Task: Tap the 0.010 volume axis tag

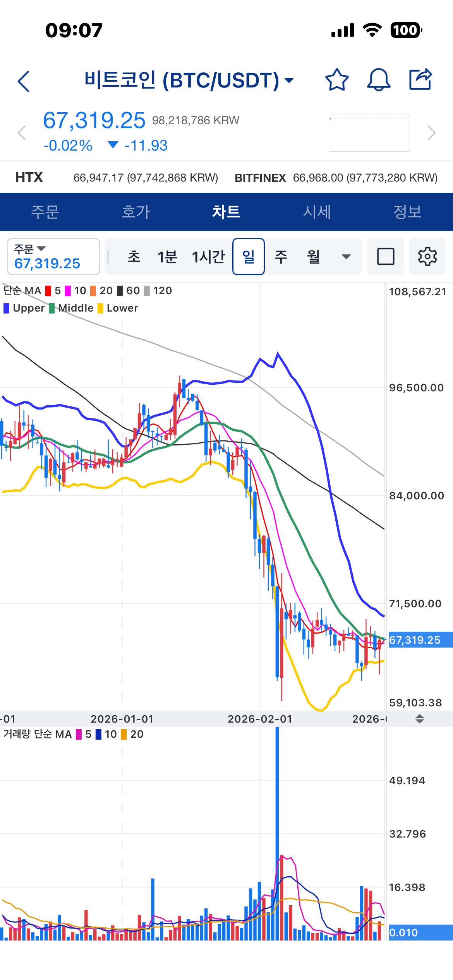Action: (420, 932)
